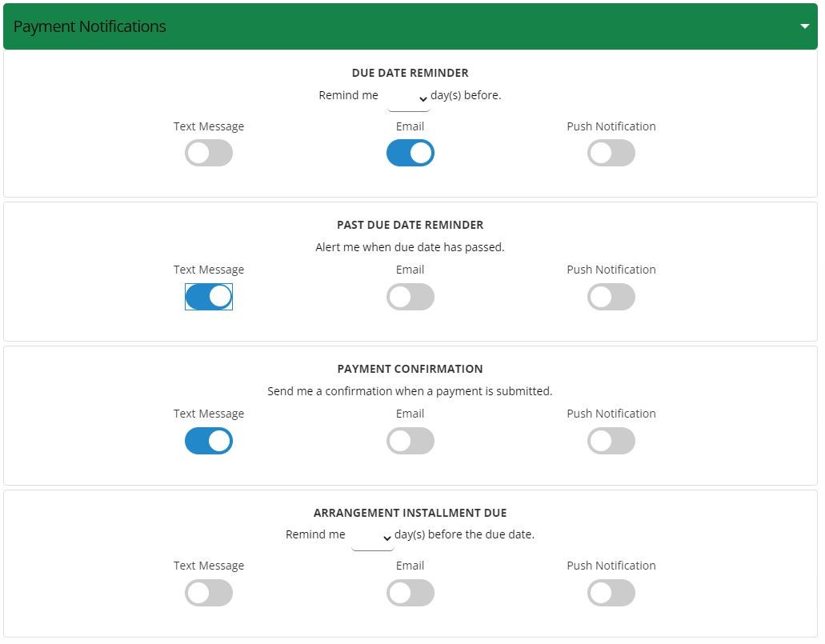Enable Arrangement Installment Push Notification toggle
Screen dimensions: 825x644
[611, 593]
